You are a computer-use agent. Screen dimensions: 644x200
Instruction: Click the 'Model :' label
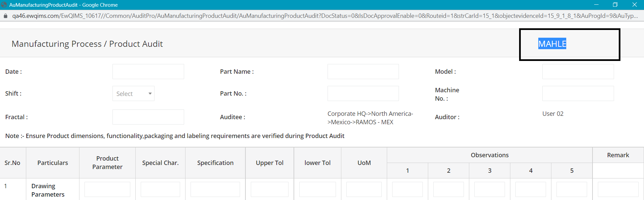click(445, 72)
